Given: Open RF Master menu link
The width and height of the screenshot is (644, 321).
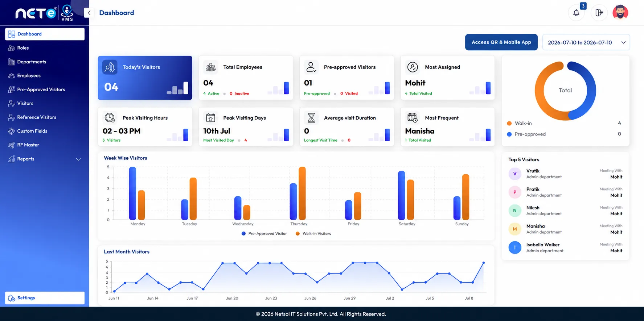Looking at the screenshot, I should (x=28, y=145).
